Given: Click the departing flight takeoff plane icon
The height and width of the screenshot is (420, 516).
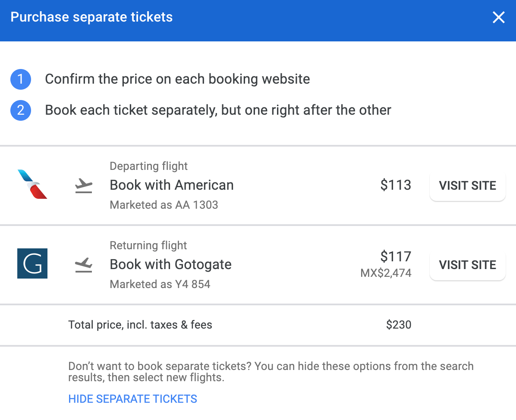Looking at the screenshot, I should (x=84, y=186).
